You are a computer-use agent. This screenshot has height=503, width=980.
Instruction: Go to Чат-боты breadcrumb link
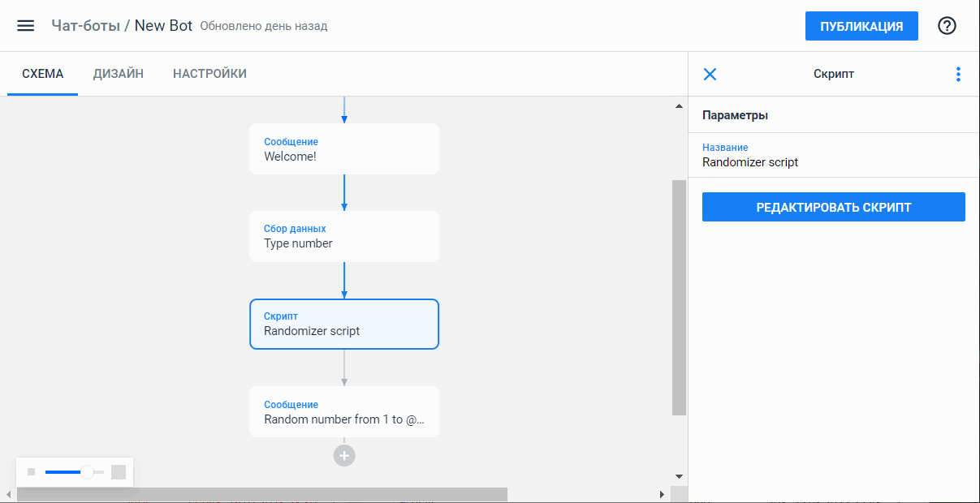click(x=85, y=26)
